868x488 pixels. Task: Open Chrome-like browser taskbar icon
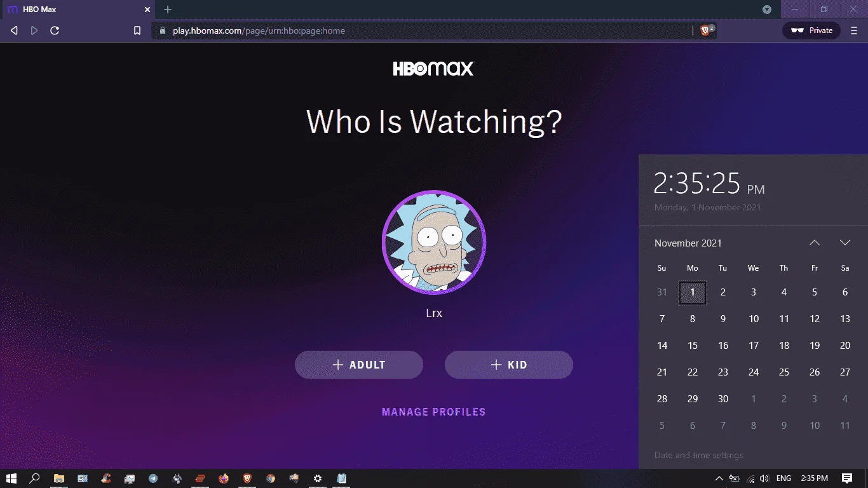(271, 478)
